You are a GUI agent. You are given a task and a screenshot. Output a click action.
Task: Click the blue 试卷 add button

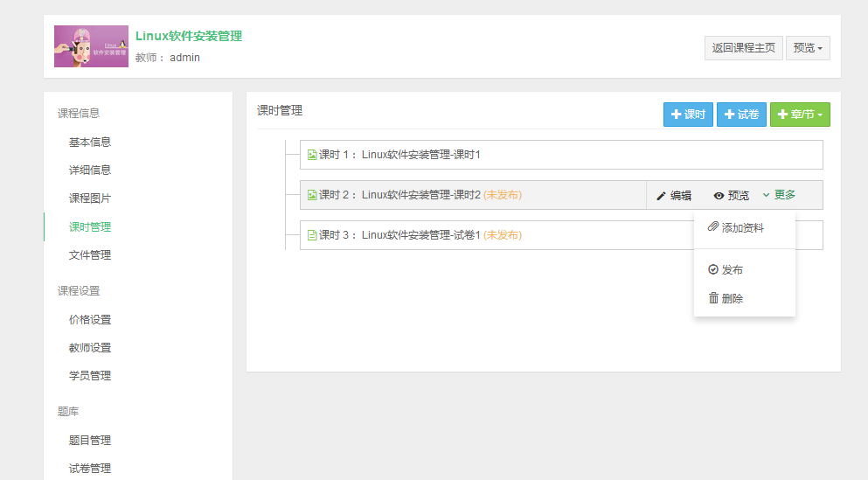tap(741, 115)
